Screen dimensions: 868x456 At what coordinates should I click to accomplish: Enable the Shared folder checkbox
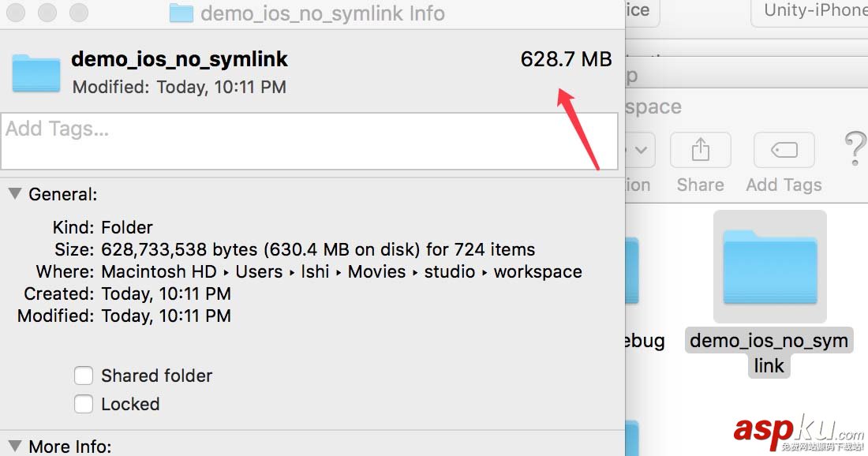[x=84, y=376]
